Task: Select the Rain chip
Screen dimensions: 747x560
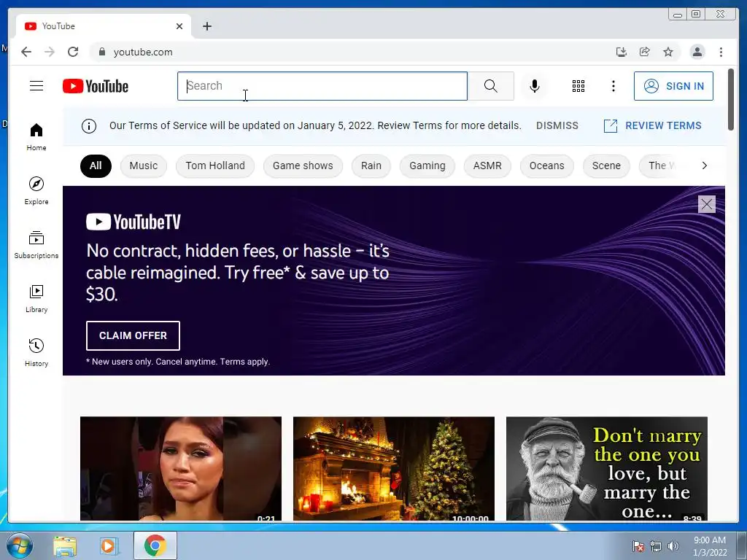Action: point(371,166)
